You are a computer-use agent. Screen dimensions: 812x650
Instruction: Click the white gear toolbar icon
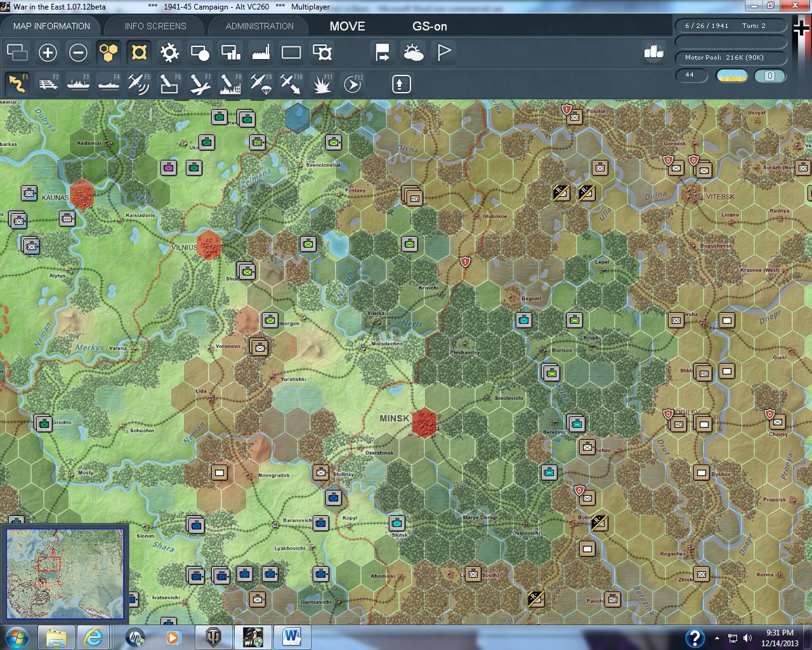tap(169, 52)
